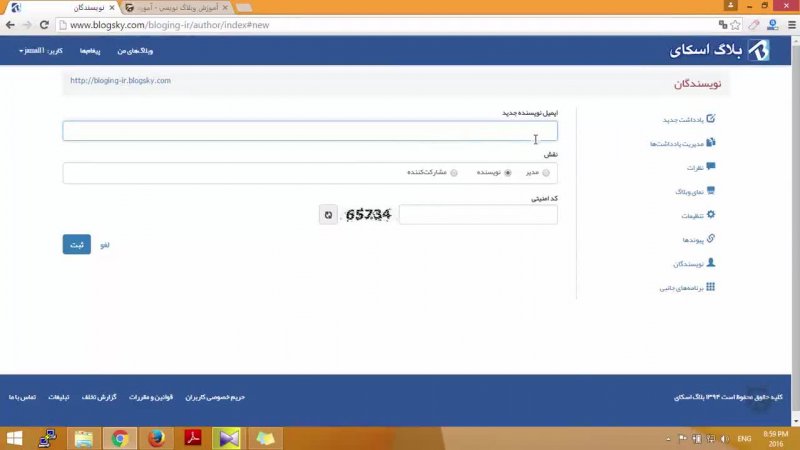800x450 pixels.
Task: Open وبلاگ‌های من (my blogs) menu item
Action: [x=135, y=50]
